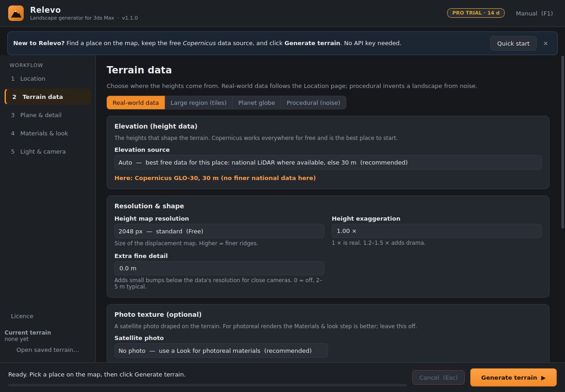Select workflow step 2 Terrain data
Viewport: 565px width, 392px height.
48,97
